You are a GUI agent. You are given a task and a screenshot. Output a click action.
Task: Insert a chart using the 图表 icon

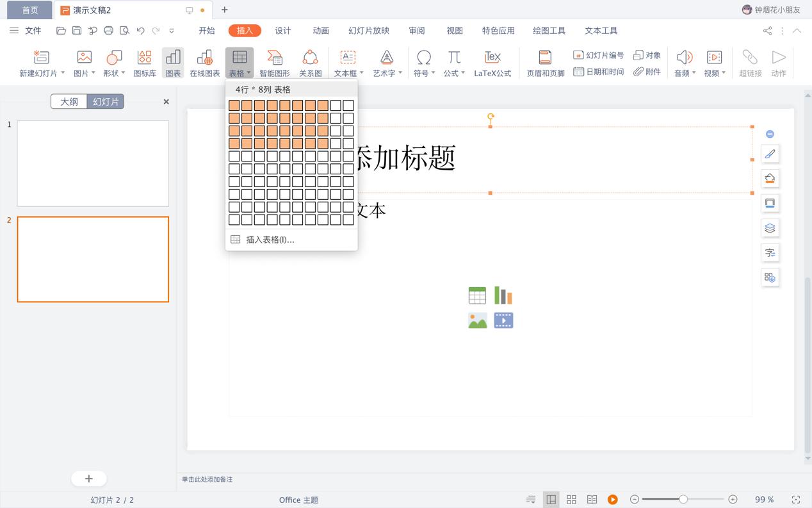tap(173, 62)
